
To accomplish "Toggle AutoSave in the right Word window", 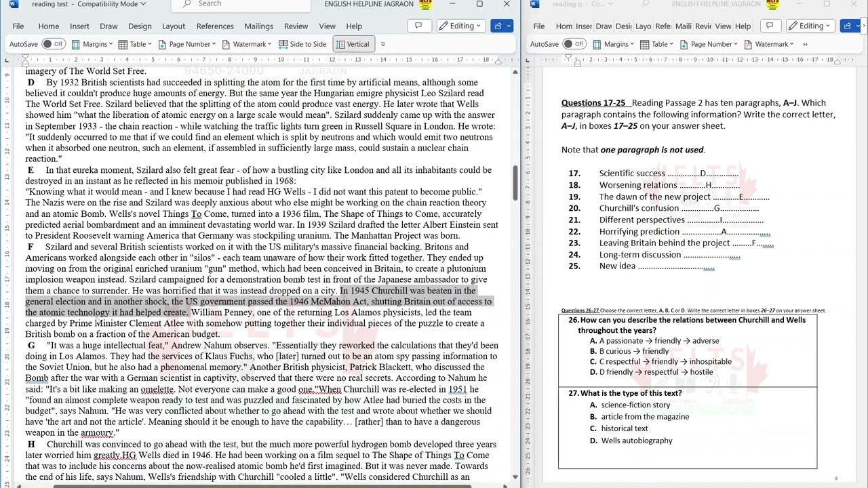I will point(574,44).
